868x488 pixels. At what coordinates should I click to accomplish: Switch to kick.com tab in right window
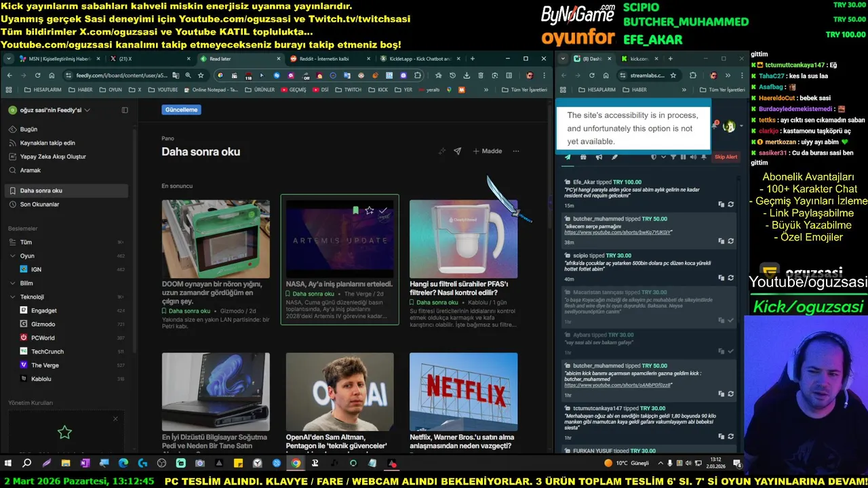pyautogui.click(x=639, y=59)
